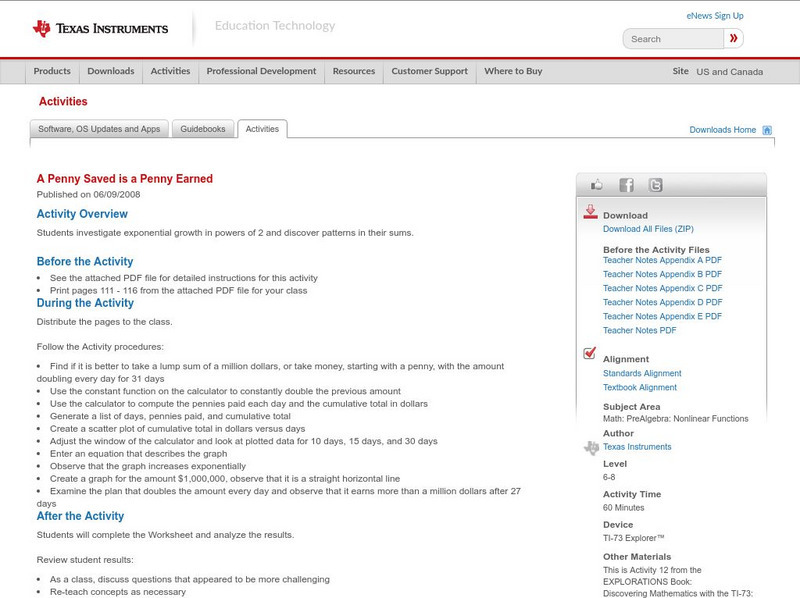Screen dimensions: 800x598
Task: Click 'Distribute the pages to the class.' text
Action: [105, 322]
